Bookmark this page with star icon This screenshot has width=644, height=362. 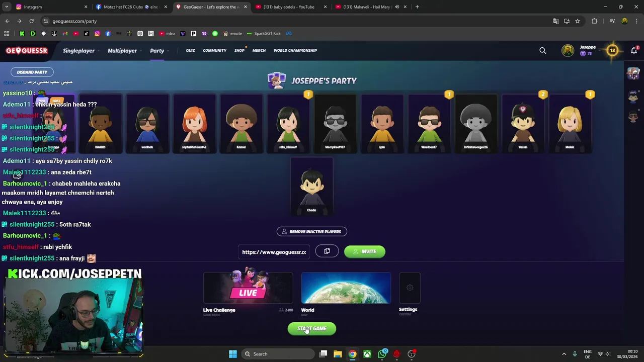pyautogui.click(x=578, y=21)
